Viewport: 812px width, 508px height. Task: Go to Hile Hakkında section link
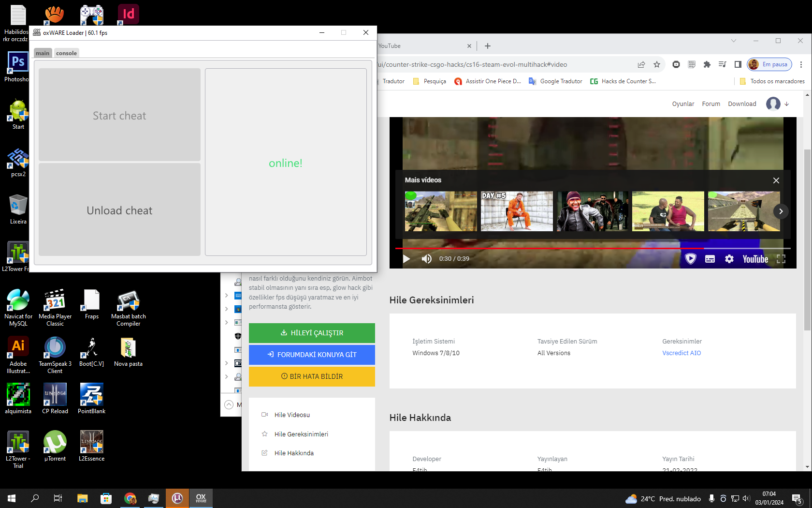tap(294, 453)
